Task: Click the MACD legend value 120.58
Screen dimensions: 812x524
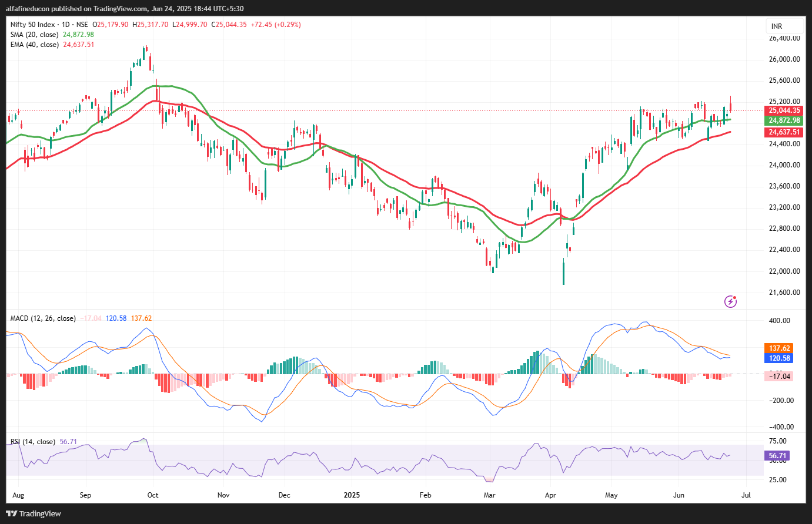Action: 116,318
